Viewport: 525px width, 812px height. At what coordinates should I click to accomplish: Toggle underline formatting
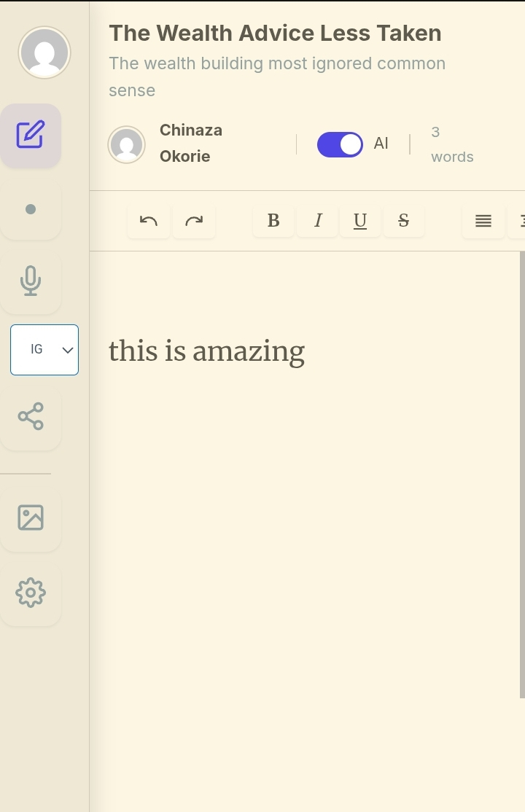point(359,221)
